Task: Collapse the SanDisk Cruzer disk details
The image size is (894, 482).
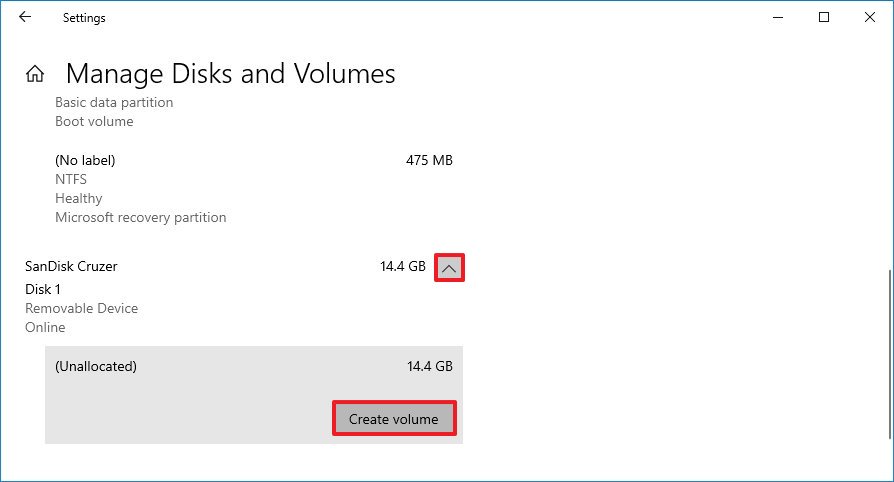Action: [x=449, y=268]
